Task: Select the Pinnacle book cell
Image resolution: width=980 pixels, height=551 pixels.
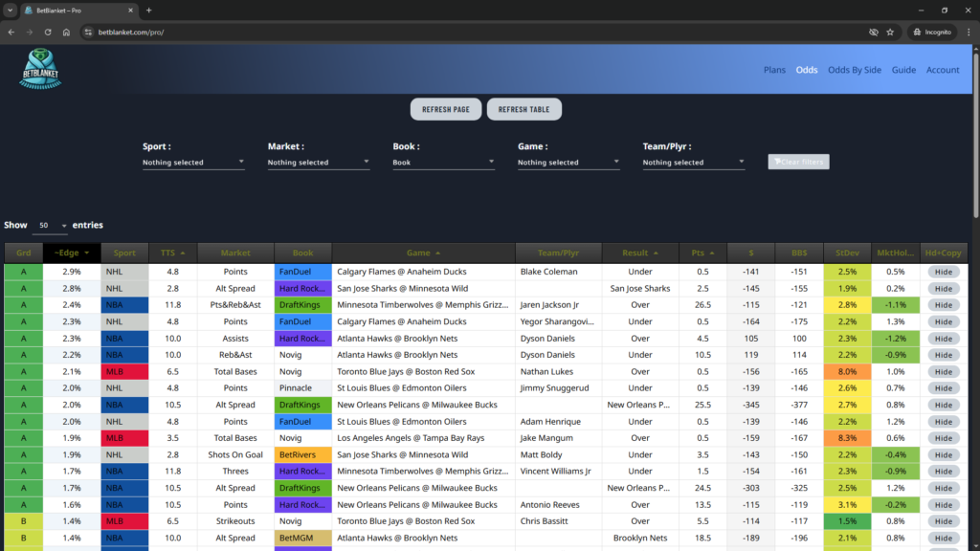Action: pyautogui.click(x=303, y=388)
